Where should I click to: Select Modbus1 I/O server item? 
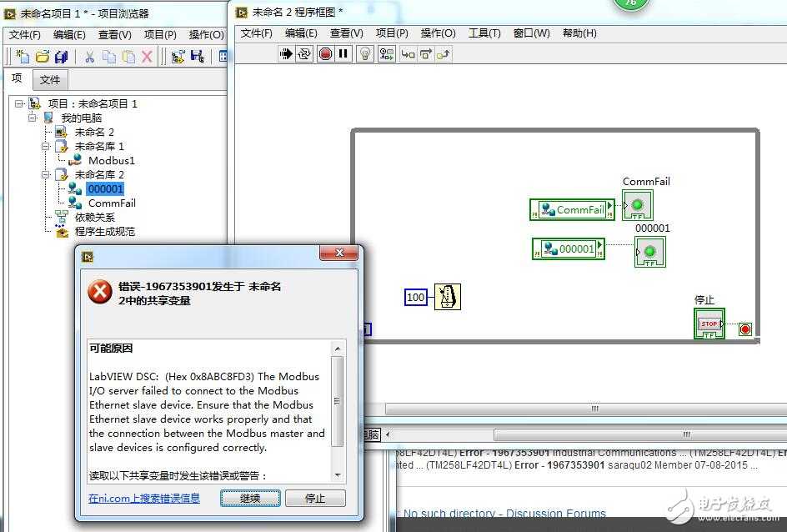(112, 161)
